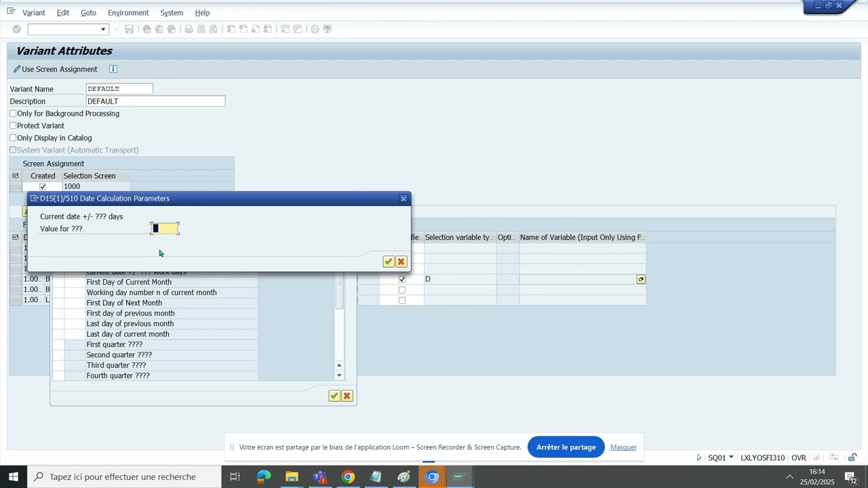Open Microsoft Edge from the taskbar
The width and height of the screenshot is (868, 488).
coord(264,477)
